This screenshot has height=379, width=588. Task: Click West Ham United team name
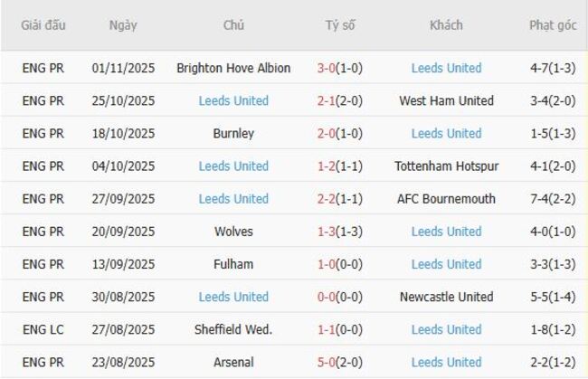click(446, 100)
